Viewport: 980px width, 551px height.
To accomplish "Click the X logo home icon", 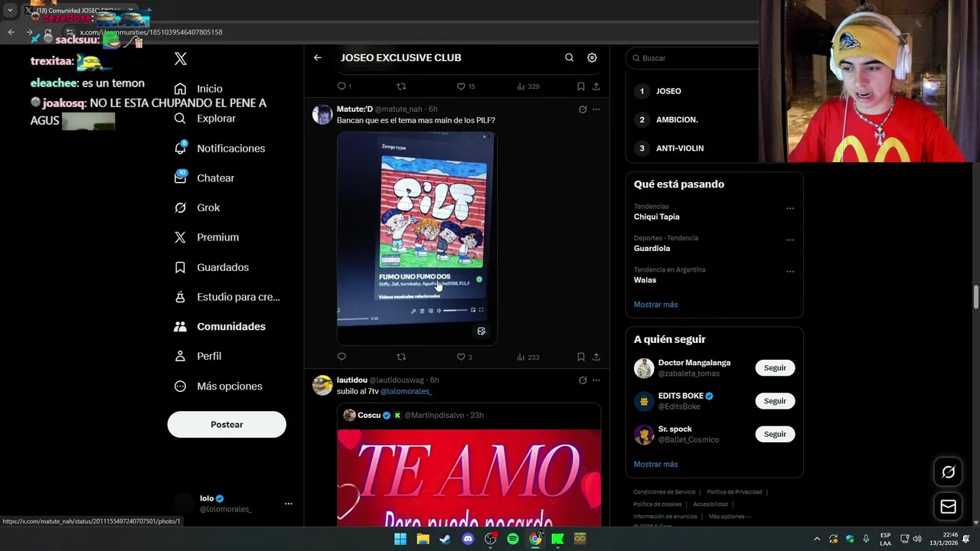I will pos(181,59).
